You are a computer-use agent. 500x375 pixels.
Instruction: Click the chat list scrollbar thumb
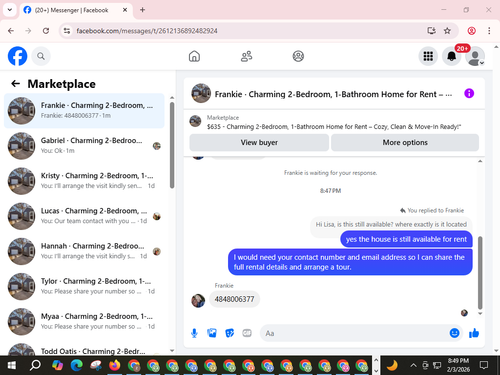coord(172,145)
